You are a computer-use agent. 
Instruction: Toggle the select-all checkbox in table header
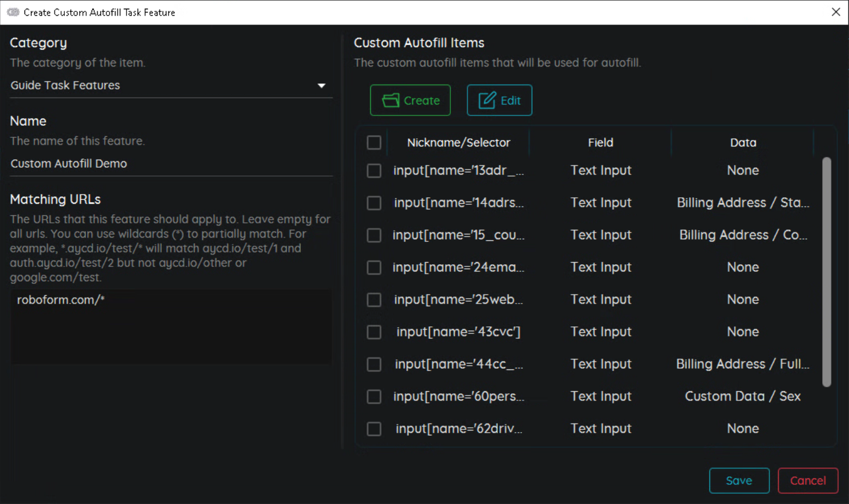click(x=374, y=143)
